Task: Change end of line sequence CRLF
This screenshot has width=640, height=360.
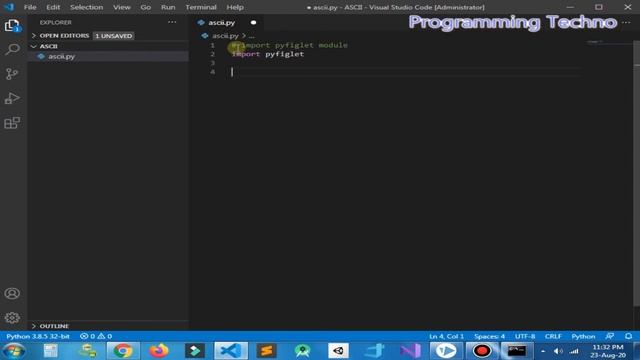Action: [x=553, y=336]
